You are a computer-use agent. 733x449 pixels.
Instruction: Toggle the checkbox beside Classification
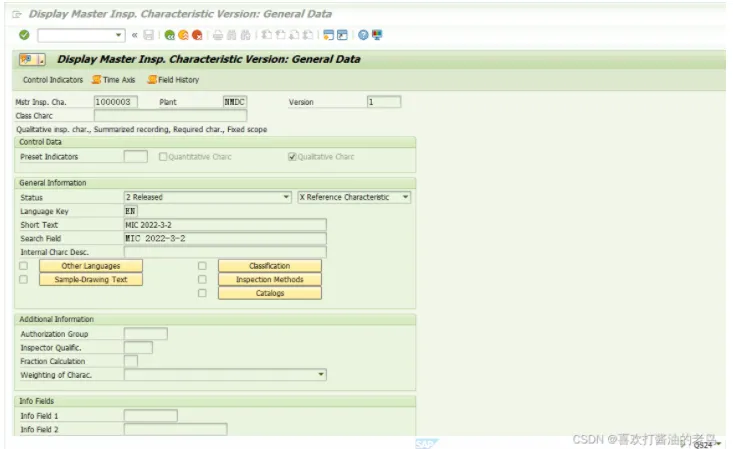(x=202, y=266)
